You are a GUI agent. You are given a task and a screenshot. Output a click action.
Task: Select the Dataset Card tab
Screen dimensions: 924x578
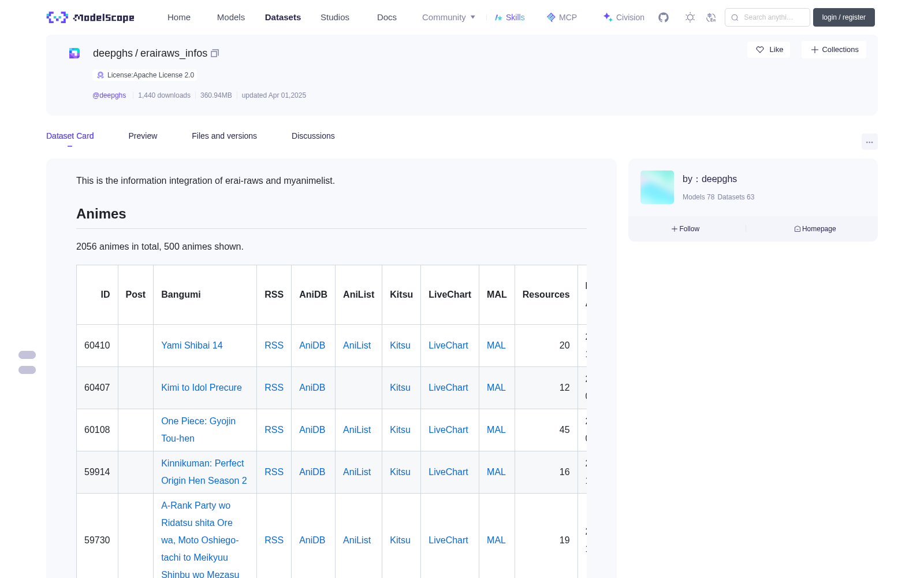click(70, 136)
